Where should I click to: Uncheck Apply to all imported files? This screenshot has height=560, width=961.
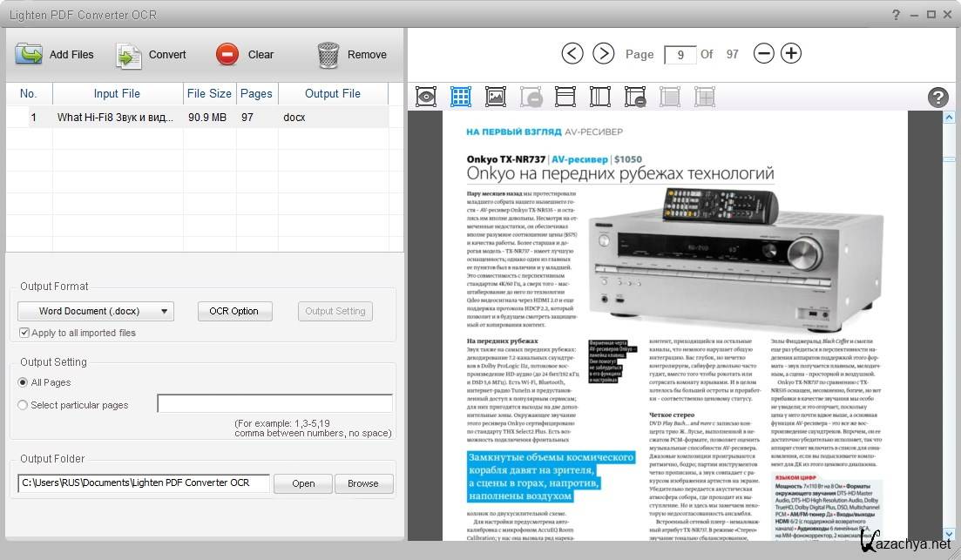click(x=24, y=333)
